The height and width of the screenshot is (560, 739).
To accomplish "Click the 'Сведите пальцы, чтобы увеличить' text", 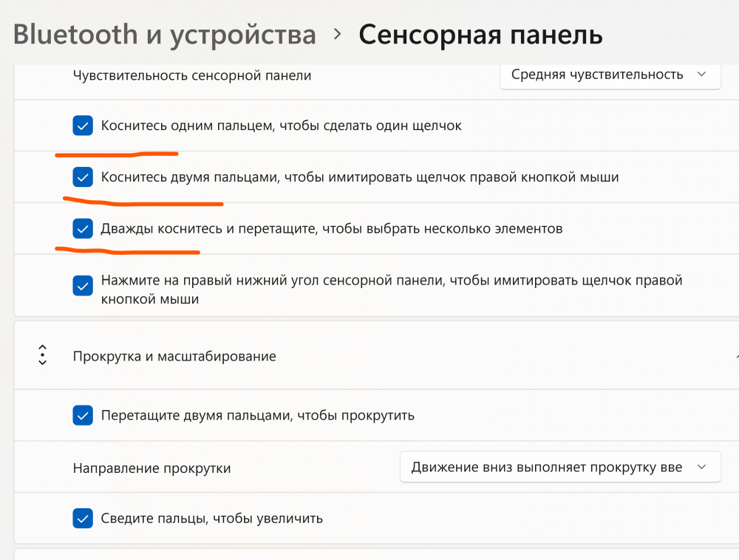I will [212, 518].
